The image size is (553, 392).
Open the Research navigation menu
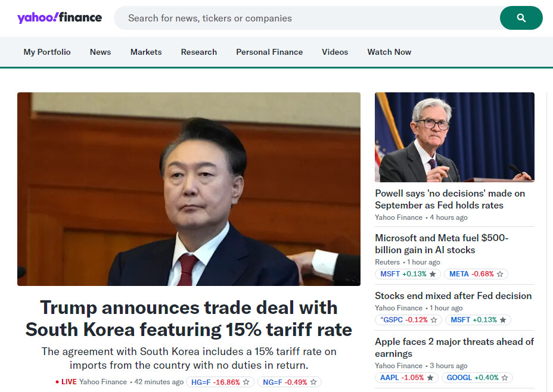tap(199, 52)
